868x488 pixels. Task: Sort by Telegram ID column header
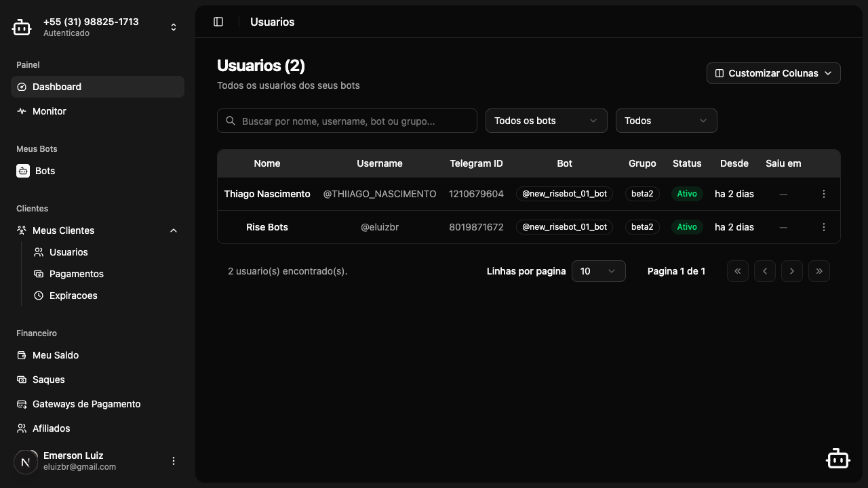(477, 163)
